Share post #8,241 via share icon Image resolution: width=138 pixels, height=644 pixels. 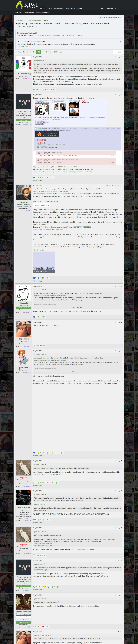[115, 57]
